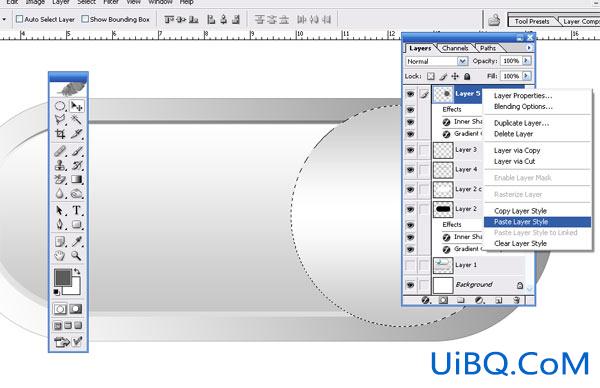This screenshot has width=600, height=388.
Task: Open the Normal blend mode dropdown
Action: coord(436,61)
